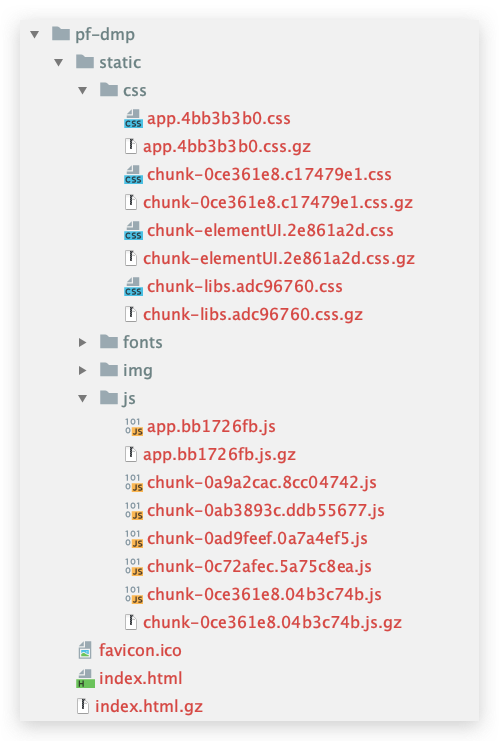
Task: Click the CSS icon of chunk-libs.adc96760.css
Action: tap(133, 286)
